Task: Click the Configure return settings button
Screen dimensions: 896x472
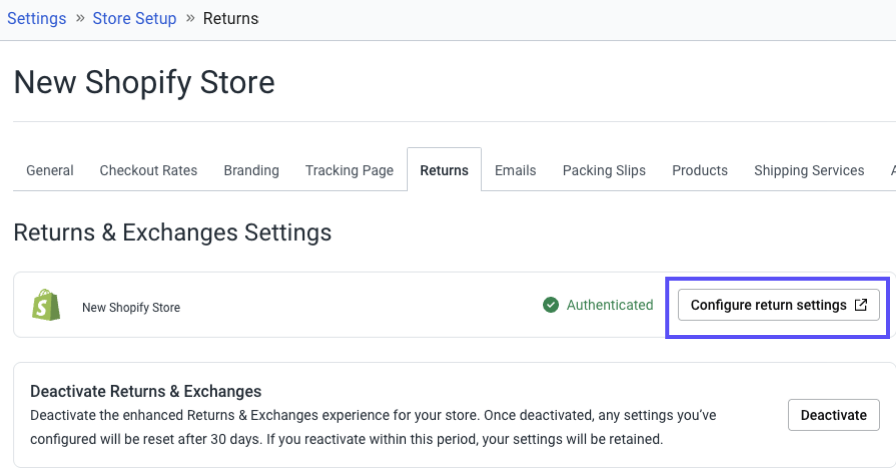Action: (x=779, y=305)
